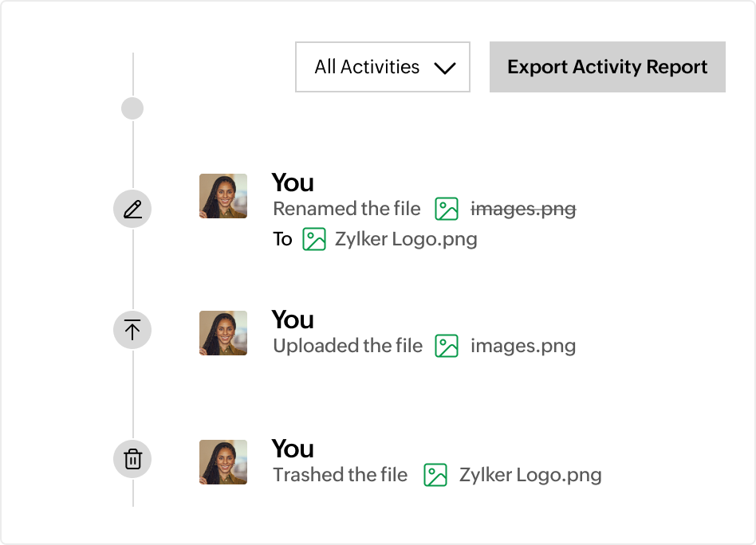
Task: Click the avatar on the rename activity
Action: [223, 196]
